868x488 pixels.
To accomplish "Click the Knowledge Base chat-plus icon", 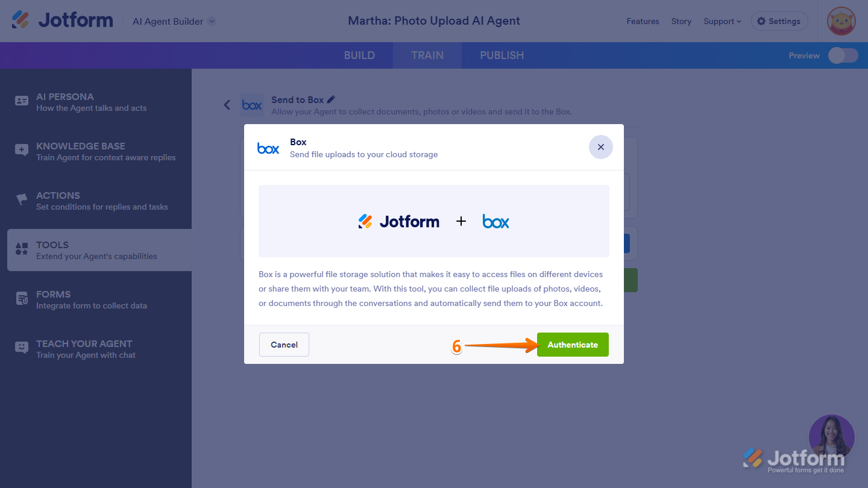I will coord(22,151).
